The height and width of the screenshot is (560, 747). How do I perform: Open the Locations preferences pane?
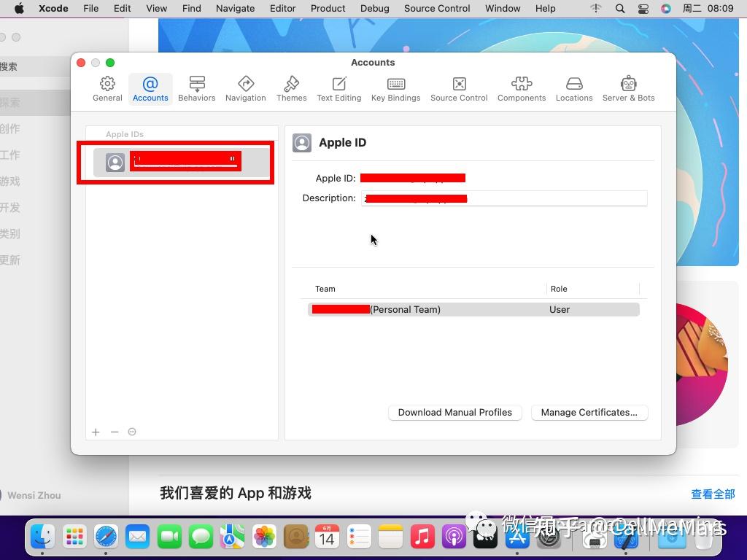pos(574,89)
